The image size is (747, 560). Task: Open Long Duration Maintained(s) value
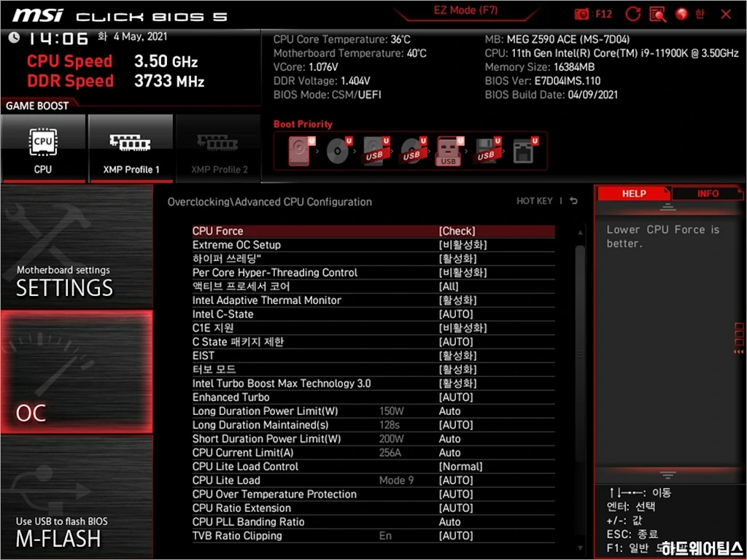pyautogui.click(x=456, y=425)
